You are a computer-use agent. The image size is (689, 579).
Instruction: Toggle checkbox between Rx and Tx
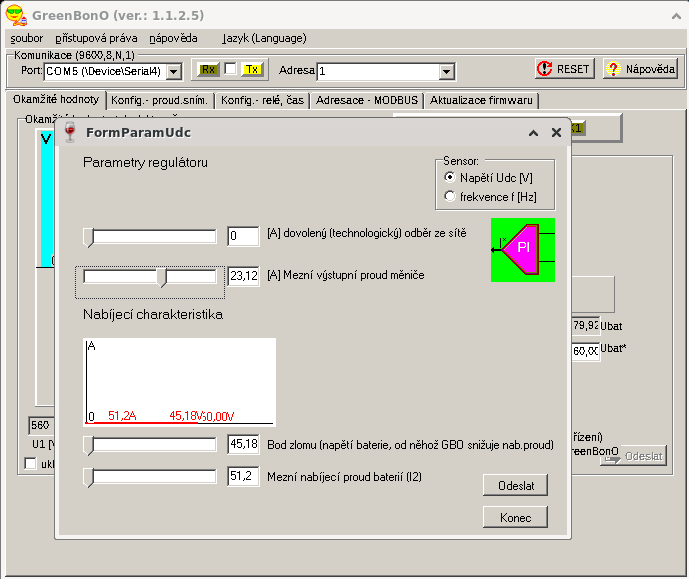coord(230,69)
